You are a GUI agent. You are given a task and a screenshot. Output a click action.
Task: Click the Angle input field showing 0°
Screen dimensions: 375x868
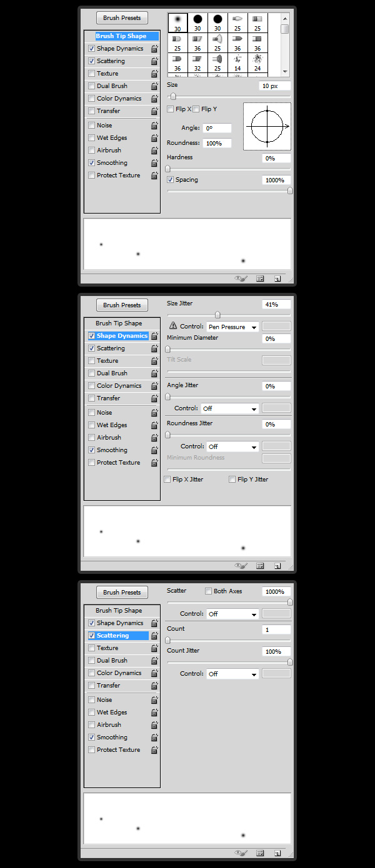[217, 128]
